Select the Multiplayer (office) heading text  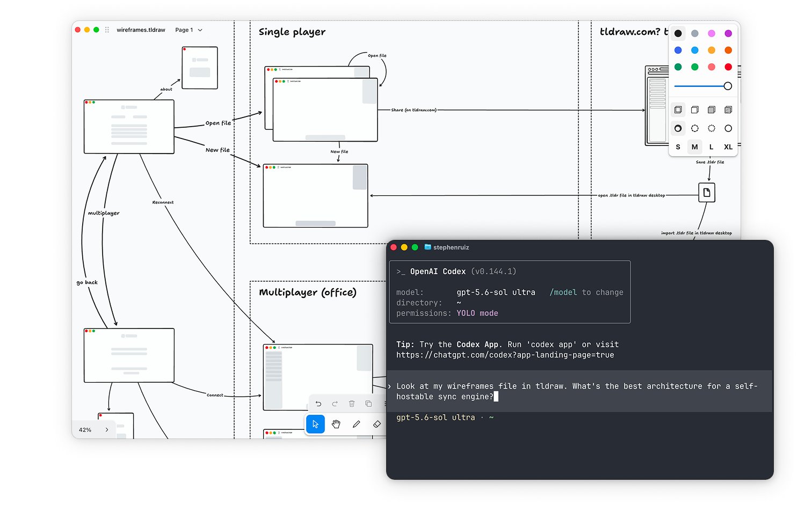pos(308,292)
